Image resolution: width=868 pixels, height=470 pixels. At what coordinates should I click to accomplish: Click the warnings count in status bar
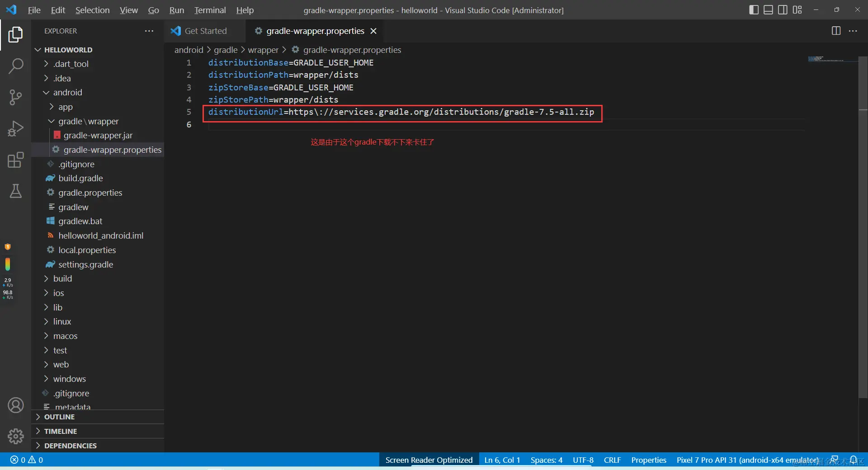point(36,460)
